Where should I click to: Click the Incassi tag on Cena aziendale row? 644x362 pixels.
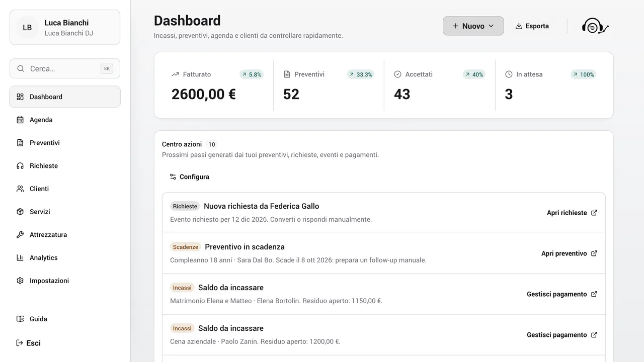(x=182, y=328)
